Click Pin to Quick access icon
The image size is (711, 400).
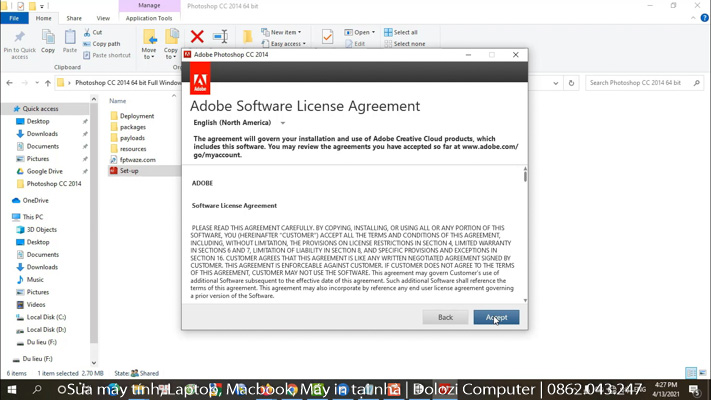19,40
